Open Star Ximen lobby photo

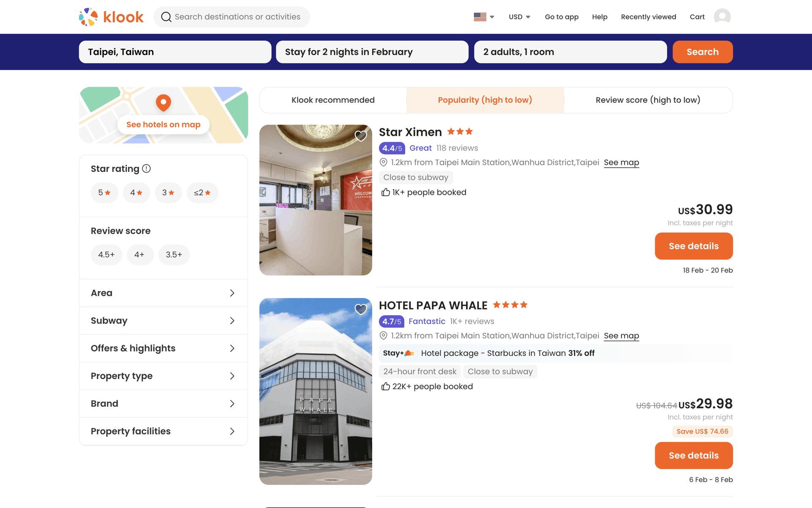[315, 200]
